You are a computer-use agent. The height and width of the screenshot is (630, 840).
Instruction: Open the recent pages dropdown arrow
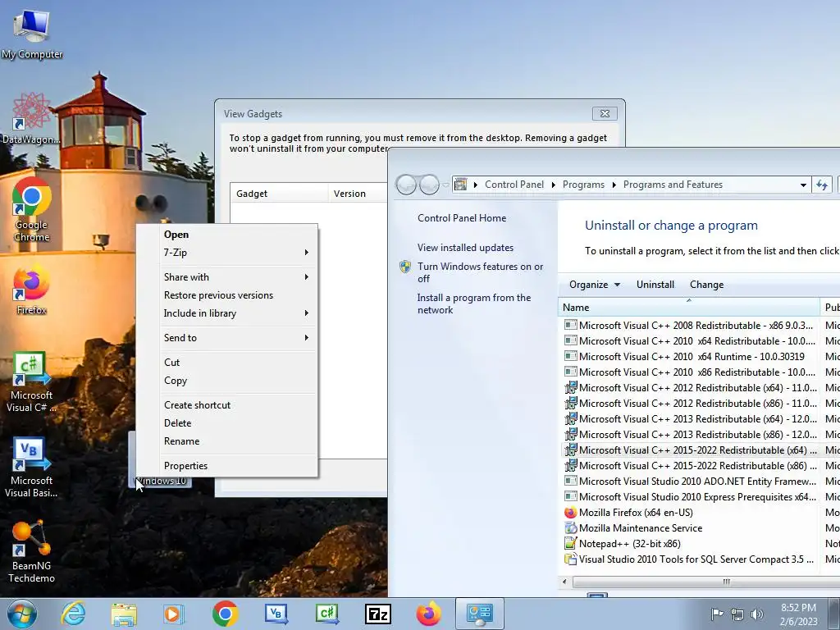coord(445,185)
